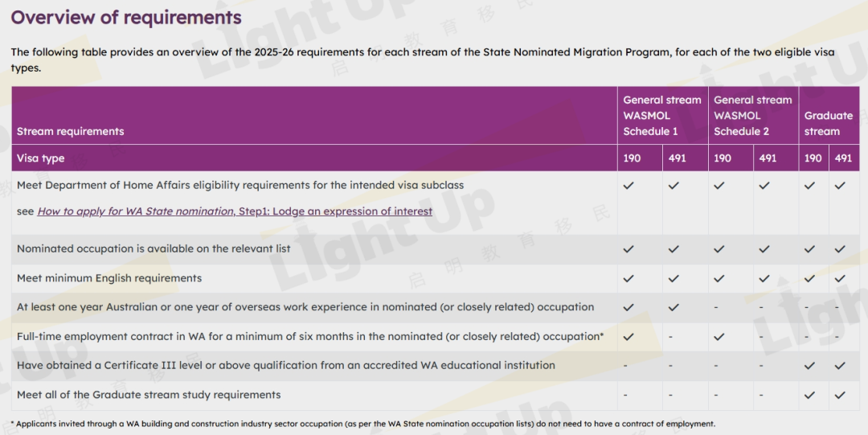Click the Stream requirements header cell

click(x=71, y=131)
